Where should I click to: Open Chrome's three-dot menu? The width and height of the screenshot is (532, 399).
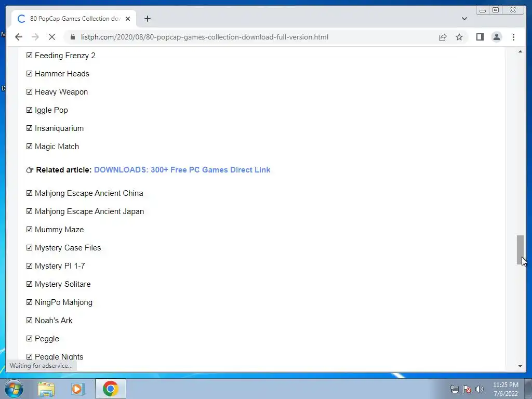[x=513, y=37]
